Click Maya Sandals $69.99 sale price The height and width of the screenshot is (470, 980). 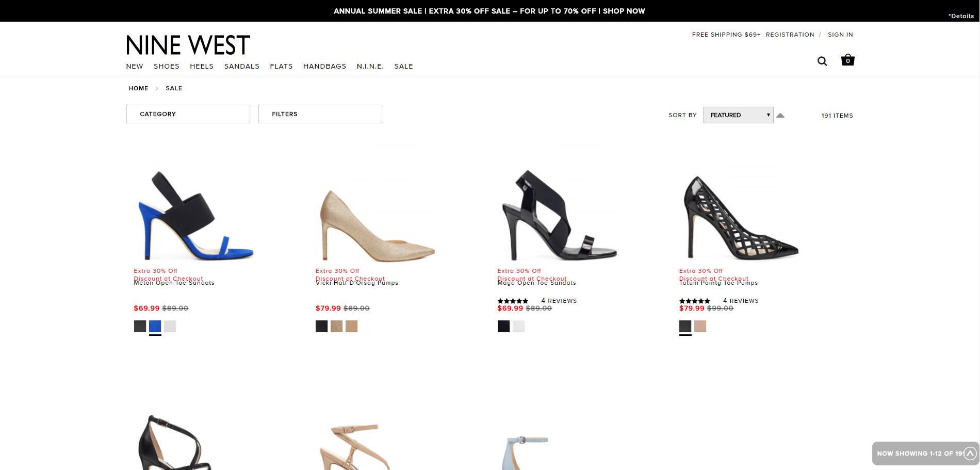coord(510,308)
